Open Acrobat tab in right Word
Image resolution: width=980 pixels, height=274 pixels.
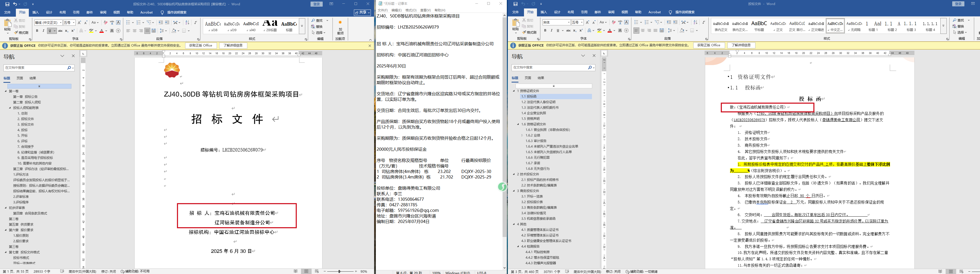(x=654, y=12)
